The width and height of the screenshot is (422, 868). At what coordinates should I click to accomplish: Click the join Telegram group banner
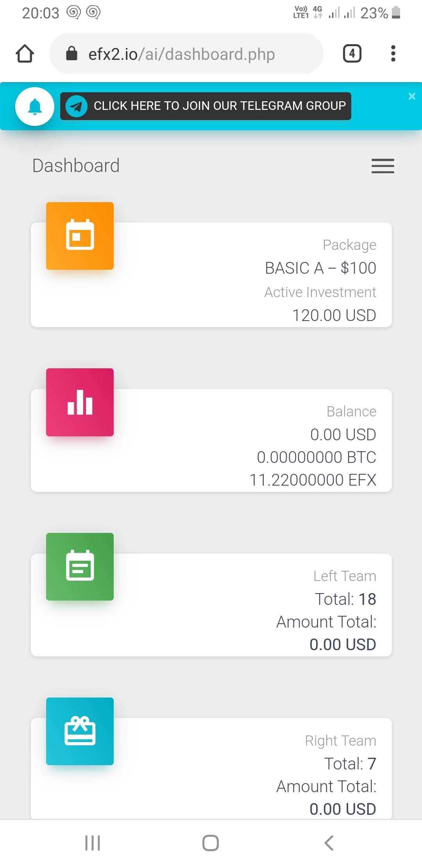pyautogui.click(x=219, y=106)
